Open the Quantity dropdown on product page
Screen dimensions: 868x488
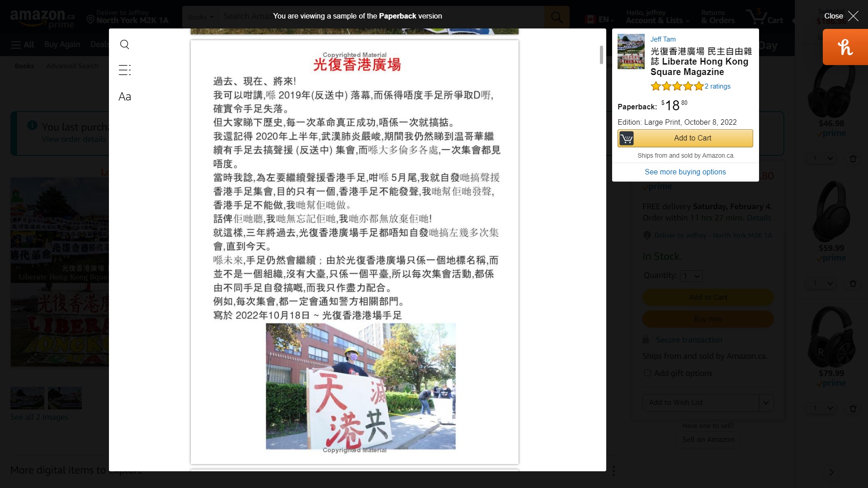click(x=691, y=276)
